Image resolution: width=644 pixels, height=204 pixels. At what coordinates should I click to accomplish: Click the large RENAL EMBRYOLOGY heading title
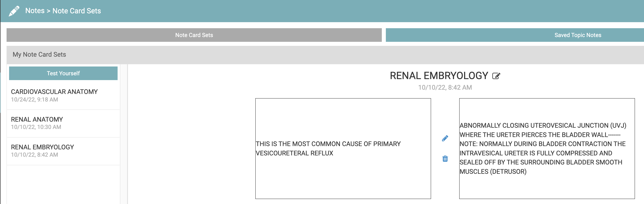439,76
